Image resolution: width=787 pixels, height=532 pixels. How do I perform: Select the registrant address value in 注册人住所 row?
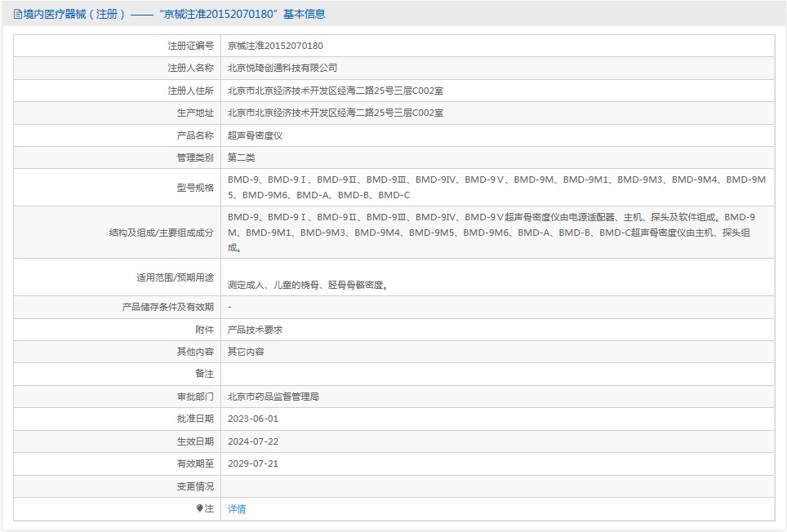336,91
